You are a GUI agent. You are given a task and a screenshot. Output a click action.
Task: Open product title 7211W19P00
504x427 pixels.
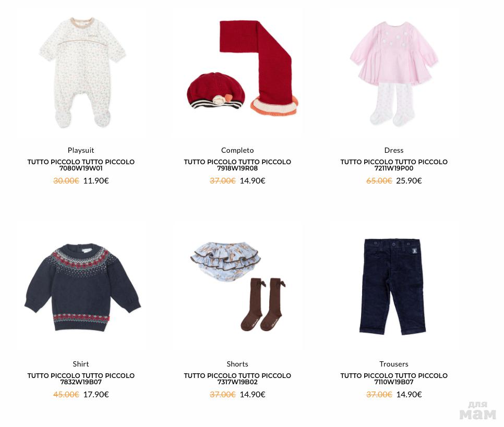pos(394,165)
